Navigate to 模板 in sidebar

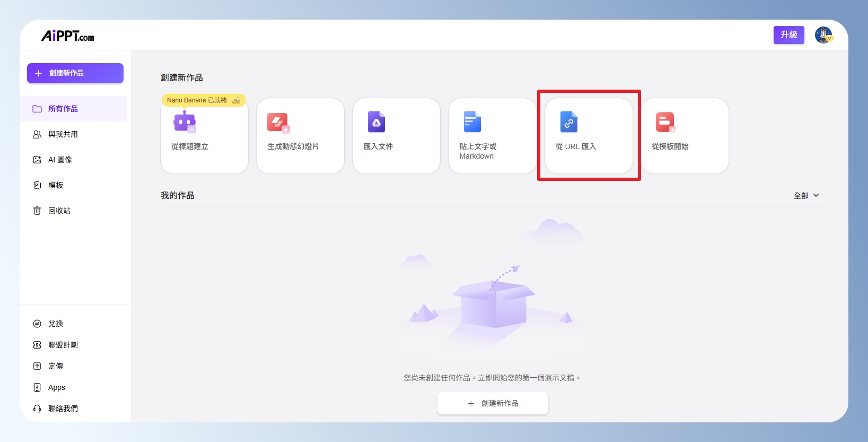[56, 185]
